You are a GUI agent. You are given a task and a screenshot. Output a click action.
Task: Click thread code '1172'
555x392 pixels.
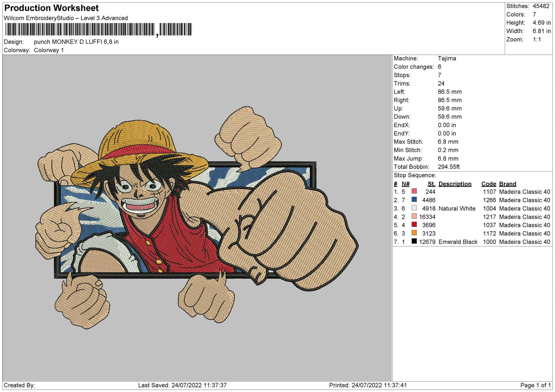coord(490,233)
